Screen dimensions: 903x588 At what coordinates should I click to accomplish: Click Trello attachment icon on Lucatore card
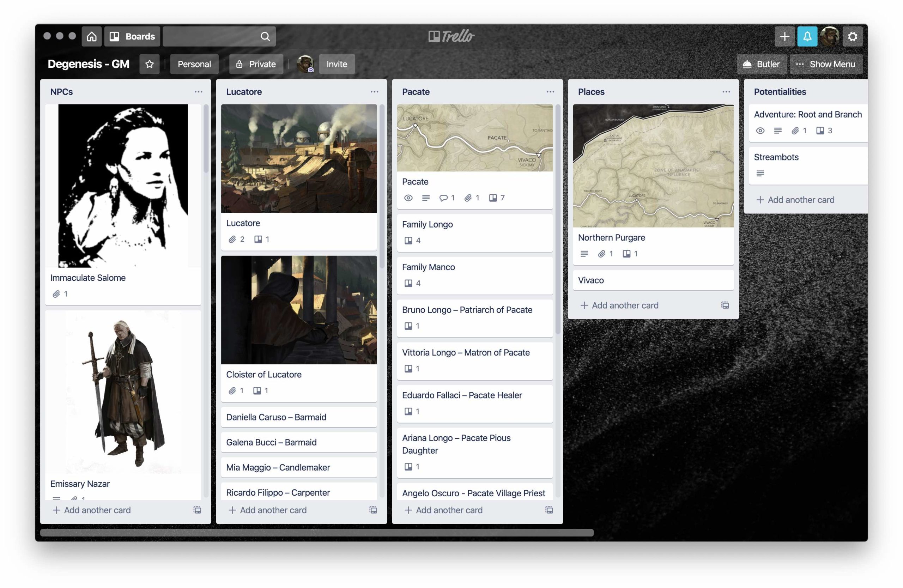click(258, 240)
